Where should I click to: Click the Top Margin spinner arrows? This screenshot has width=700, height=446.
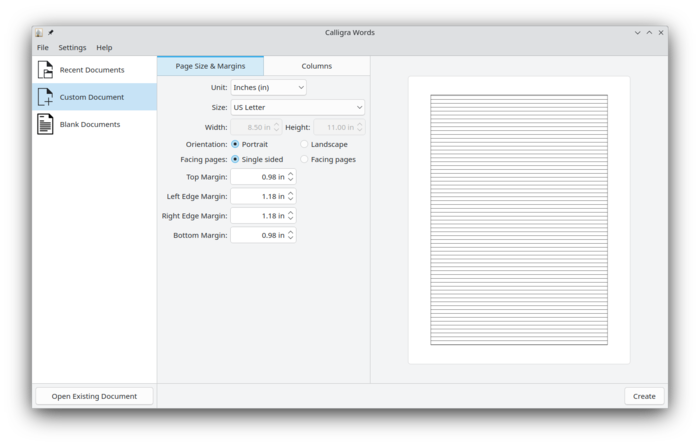tap(291, 177)
